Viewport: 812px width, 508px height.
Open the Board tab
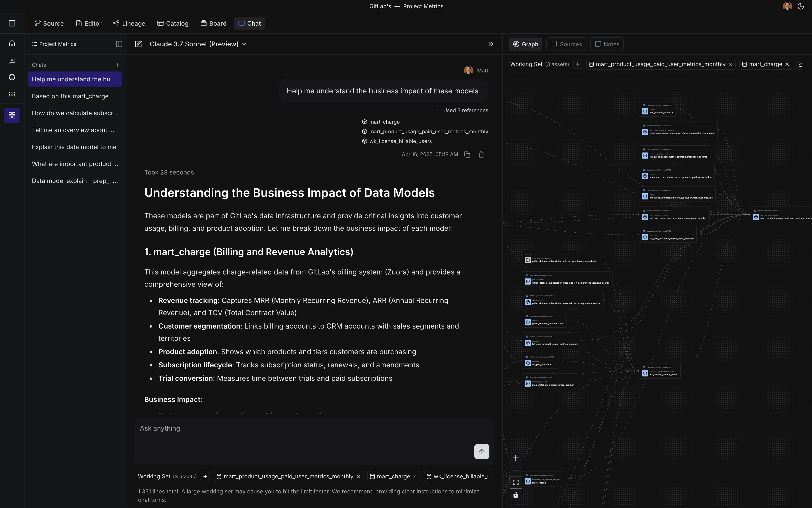click(x=214, y=24)
